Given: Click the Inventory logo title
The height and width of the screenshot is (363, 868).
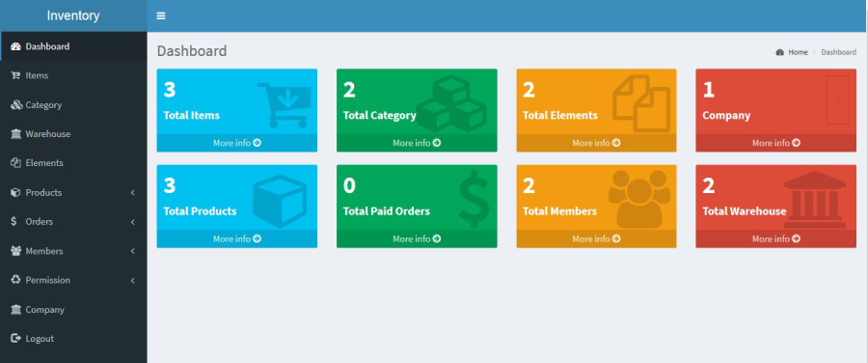Looking at the screenshot, I should click(73, 15).
